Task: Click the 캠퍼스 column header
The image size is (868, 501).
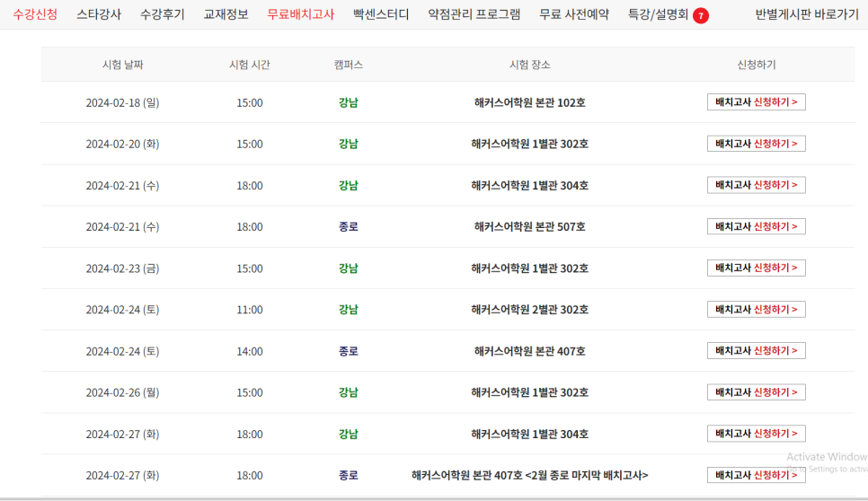Action: (349, 65)
